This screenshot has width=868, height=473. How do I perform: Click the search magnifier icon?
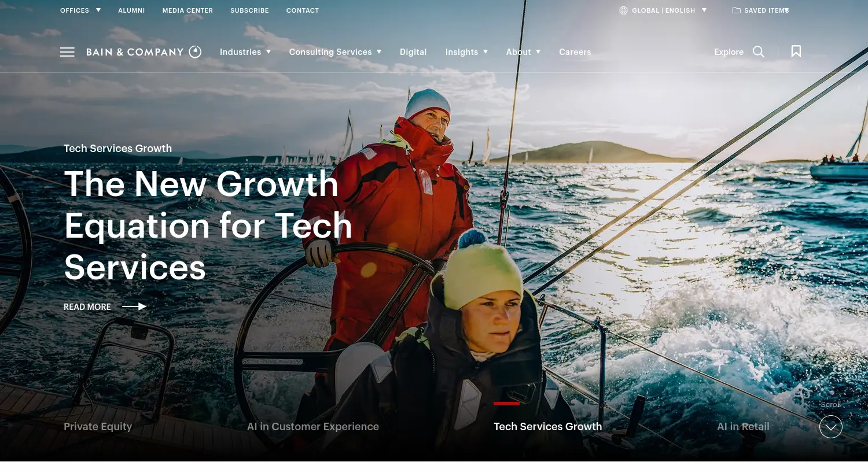tap(759, 52)
